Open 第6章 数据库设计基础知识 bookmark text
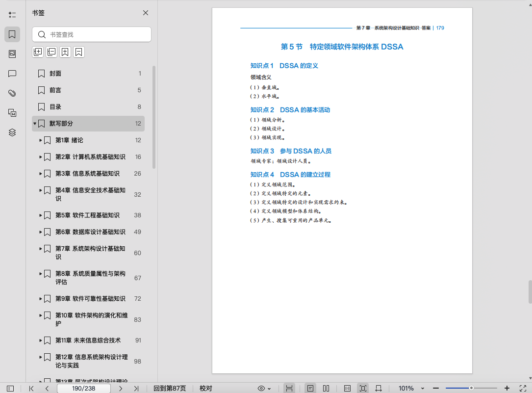532x393 pixels. [x=90, y=232]
